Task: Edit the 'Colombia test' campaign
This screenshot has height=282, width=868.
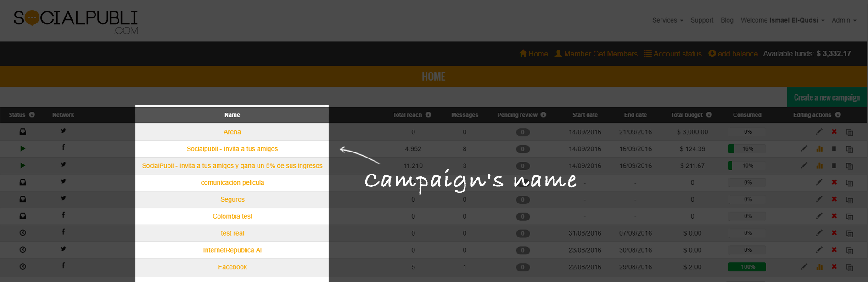Action: (x=819, y=216)
